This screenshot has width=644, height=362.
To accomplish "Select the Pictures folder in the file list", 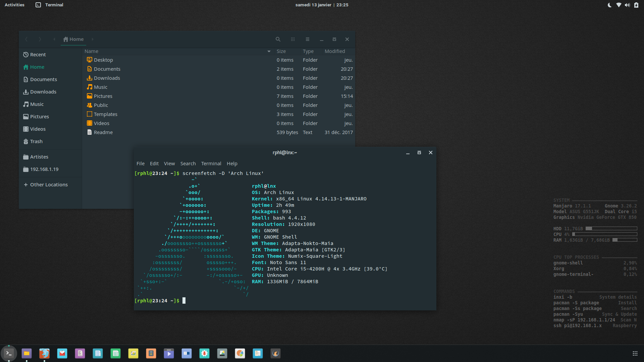I will (x=103, y=96).
